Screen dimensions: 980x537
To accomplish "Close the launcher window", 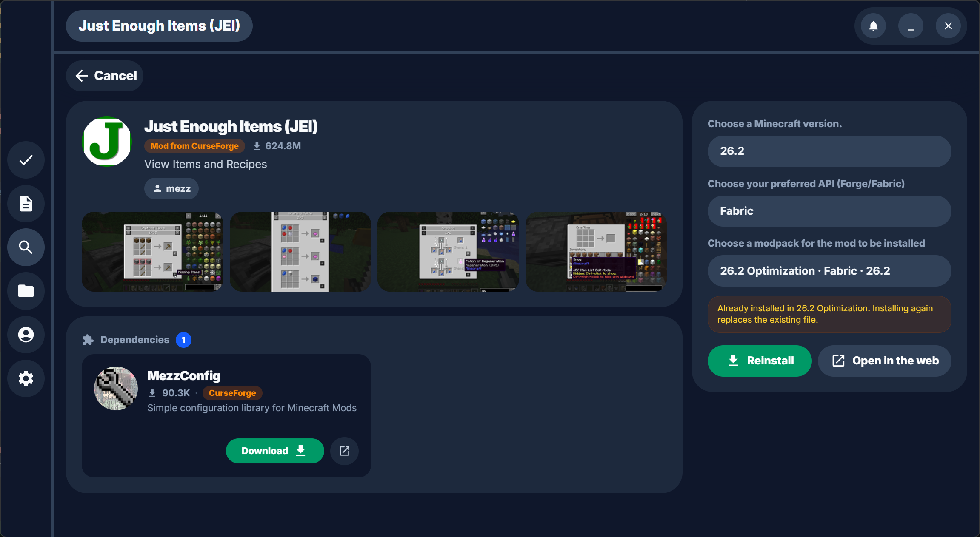I will click(x=948, y=26).
